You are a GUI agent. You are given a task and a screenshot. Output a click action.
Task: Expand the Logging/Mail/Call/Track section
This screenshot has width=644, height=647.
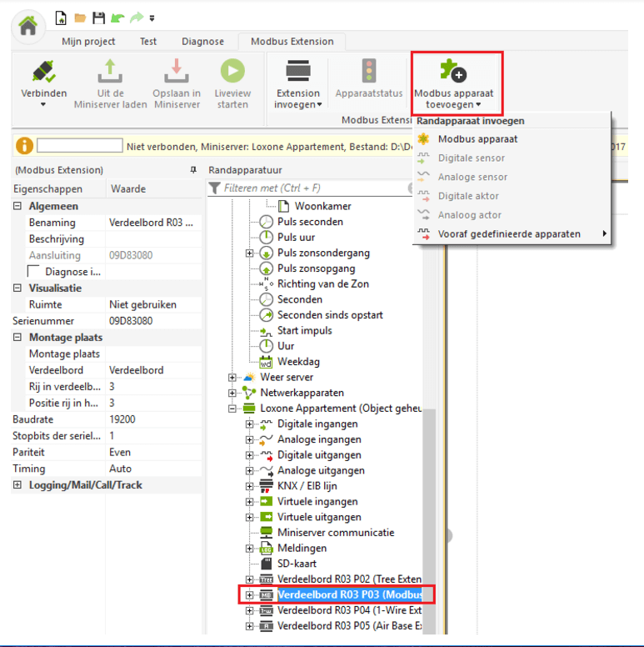[x=17, y=485]
